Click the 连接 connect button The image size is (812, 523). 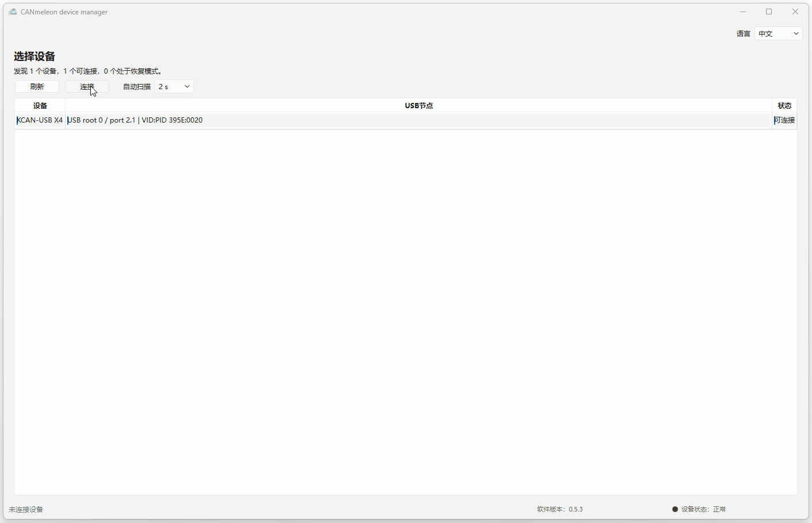click(x=87, y=86)
